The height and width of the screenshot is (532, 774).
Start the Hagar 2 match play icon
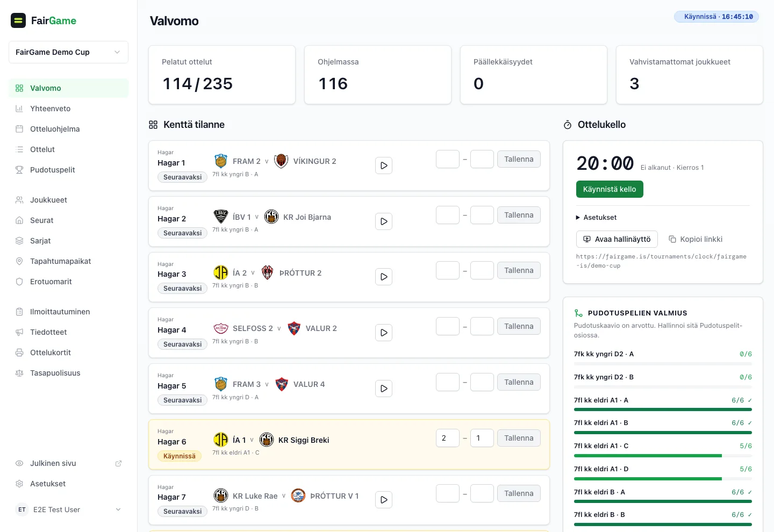[384, 221]
